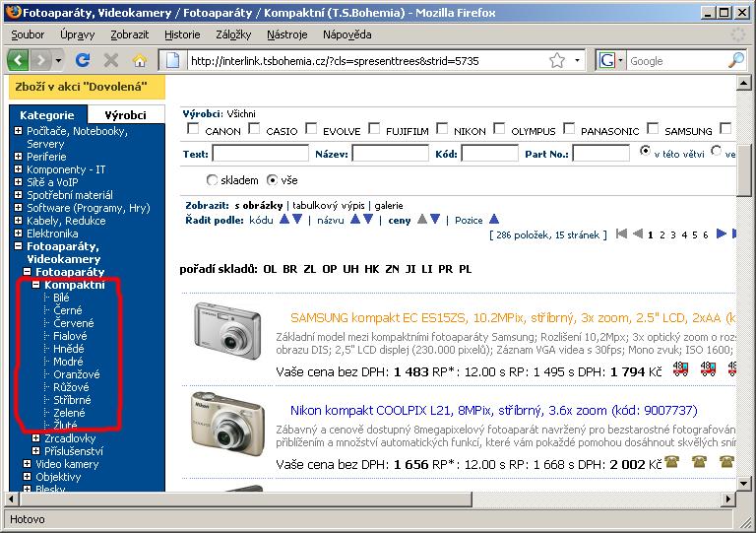Screen dimensions: 756x533
Task: Select the skladem radio button
Action: (212, 180)
